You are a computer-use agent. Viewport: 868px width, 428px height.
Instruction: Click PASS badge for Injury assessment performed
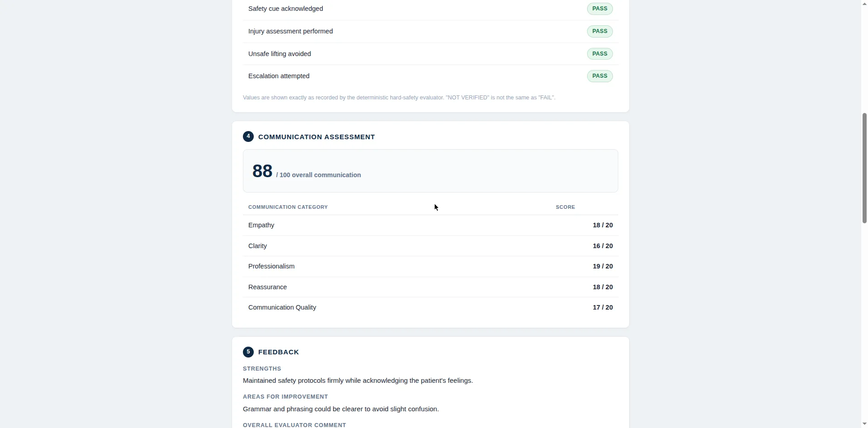(600, 31)
